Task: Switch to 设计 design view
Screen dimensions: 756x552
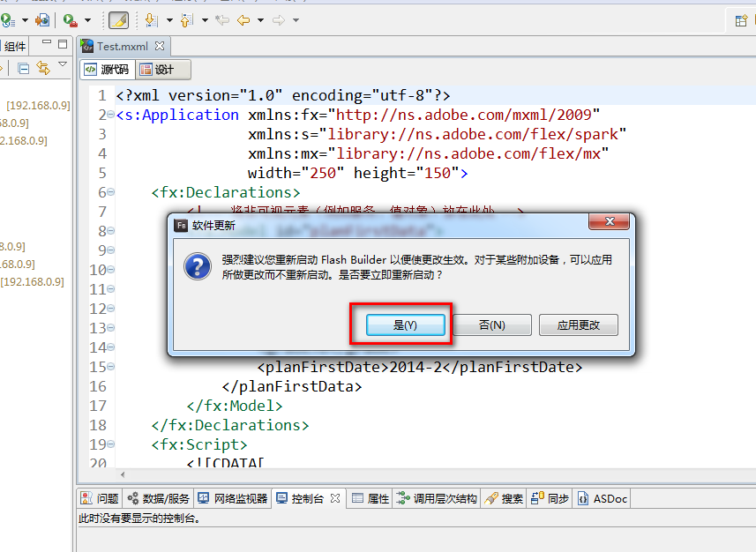Action: (x=163, y=70)
